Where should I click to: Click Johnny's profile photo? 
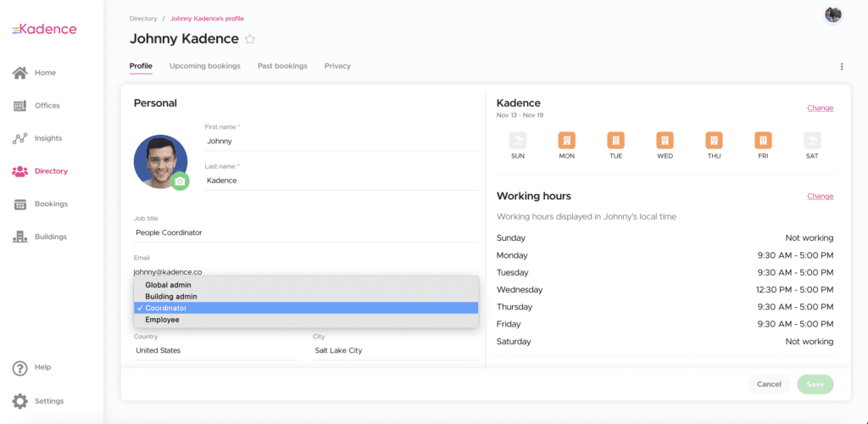pyautogui.click(x=160, y=162)
